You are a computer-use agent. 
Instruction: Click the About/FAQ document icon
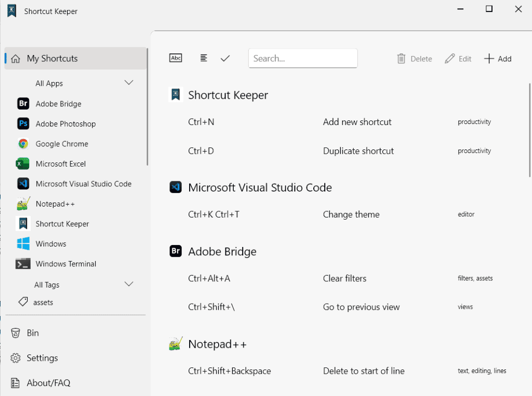point(15,383)
